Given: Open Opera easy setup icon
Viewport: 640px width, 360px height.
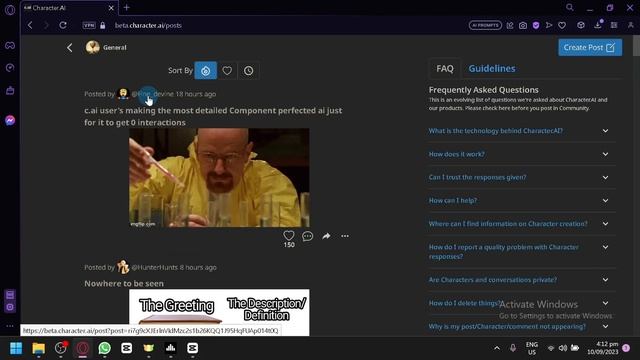Looking at the screenshot, I should 614,25.
